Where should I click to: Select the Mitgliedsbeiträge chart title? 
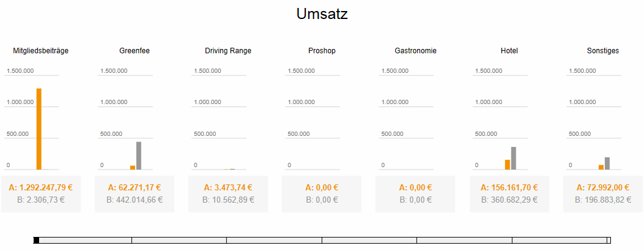click(x=41, y=51)
